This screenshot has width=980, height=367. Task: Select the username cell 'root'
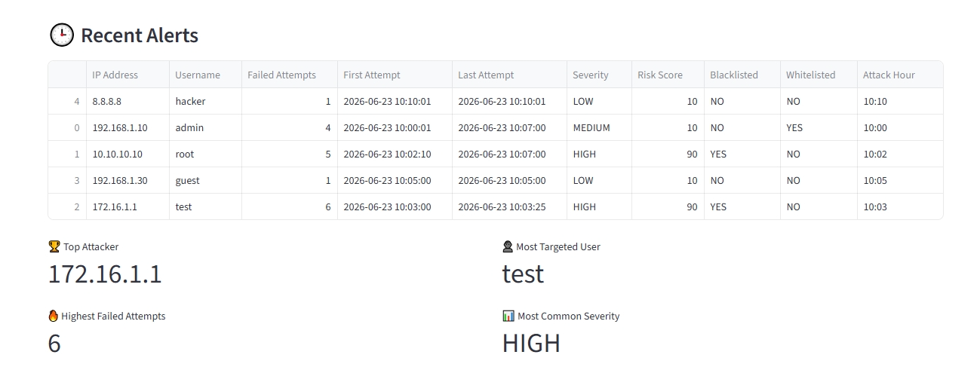pos(205,154)
